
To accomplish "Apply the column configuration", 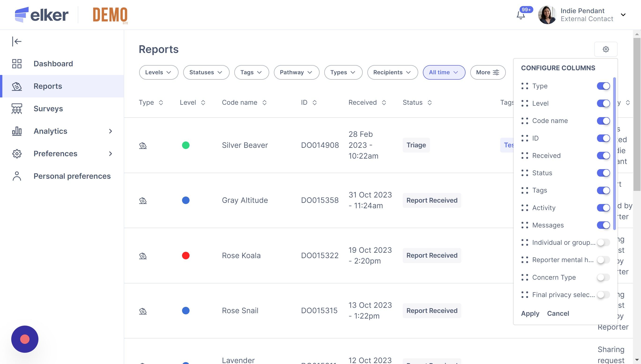I will (530, 313).
